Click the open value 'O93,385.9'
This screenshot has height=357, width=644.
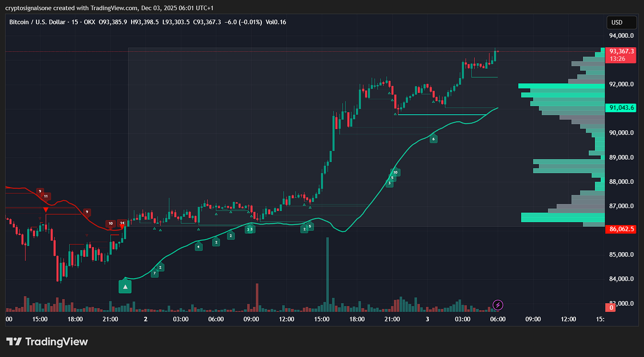coord(113,22)
